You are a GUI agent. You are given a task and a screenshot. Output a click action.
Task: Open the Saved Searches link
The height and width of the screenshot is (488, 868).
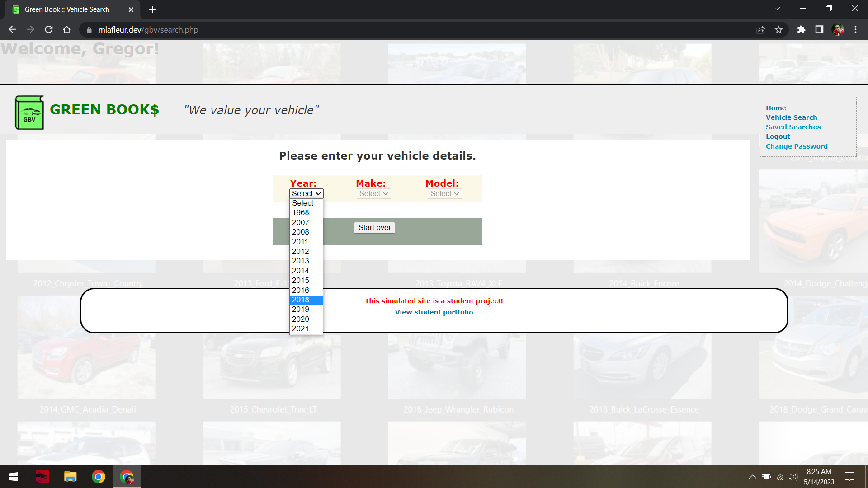[793, 127]
